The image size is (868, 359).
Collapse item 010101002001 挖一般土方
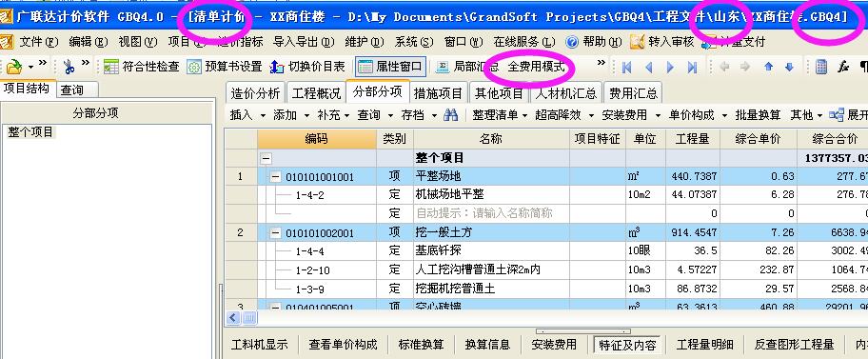coord(275,233)
